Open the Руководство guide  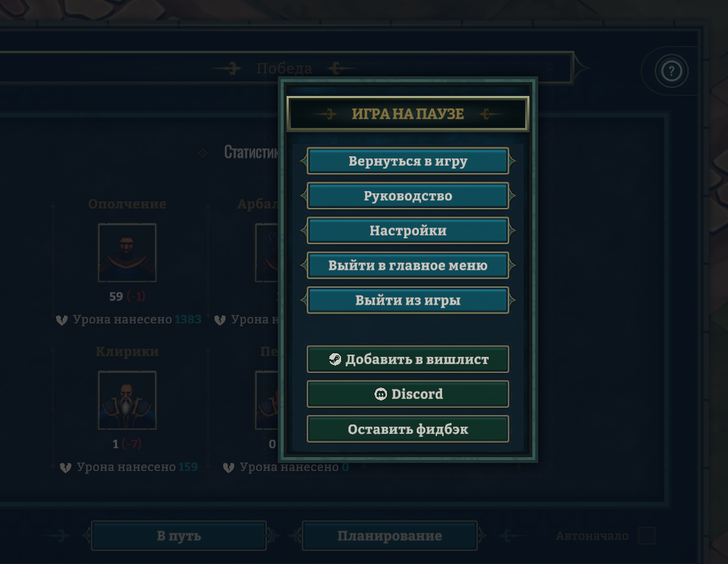pyautogui.click(x=408, y=196)
